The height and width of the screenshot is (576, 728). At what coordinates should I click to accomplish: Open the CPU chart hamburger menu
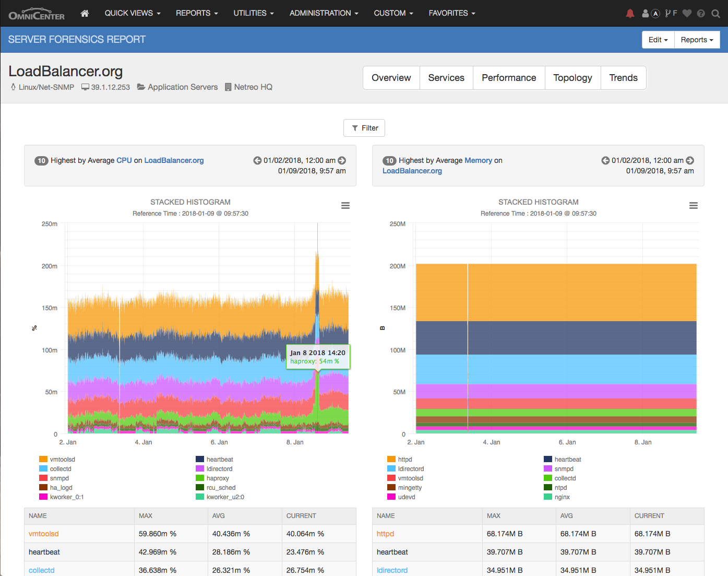click(x=345, y=206)
